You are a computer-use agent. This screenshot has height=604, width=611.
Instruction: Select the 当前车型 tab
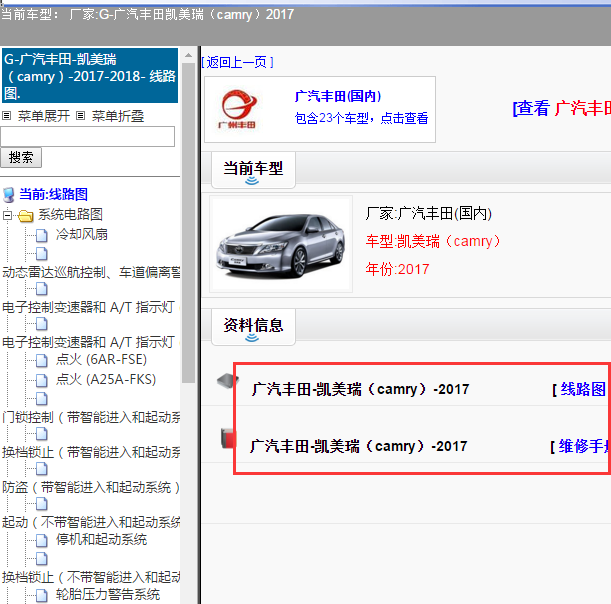tap(253, 170)
